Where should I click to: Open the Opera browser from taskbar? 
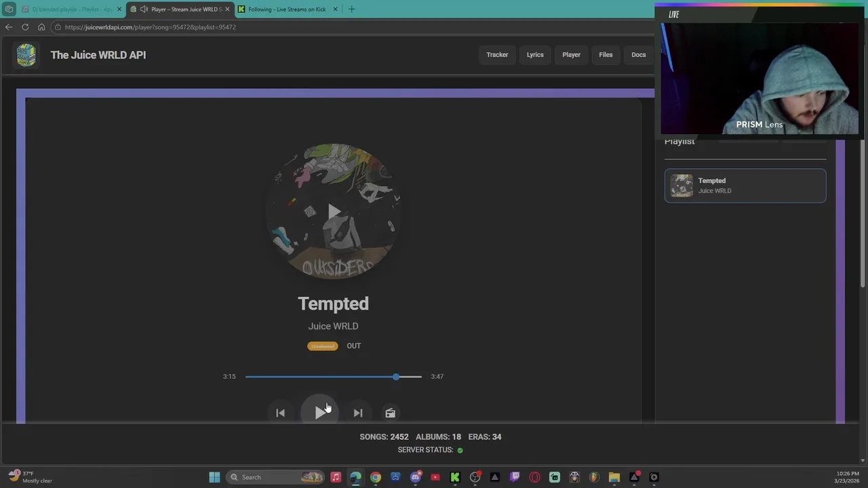[x=534, y=477]
